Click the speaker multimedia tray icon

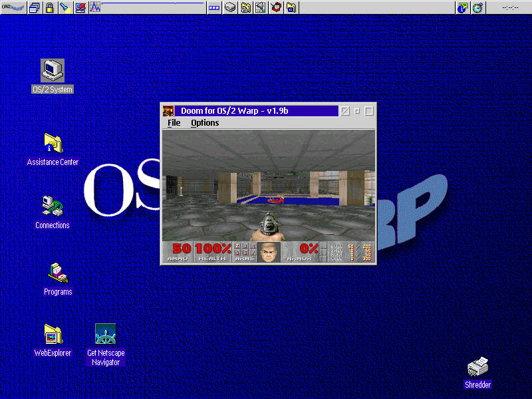pyautogui.click(x=261, y=7)
